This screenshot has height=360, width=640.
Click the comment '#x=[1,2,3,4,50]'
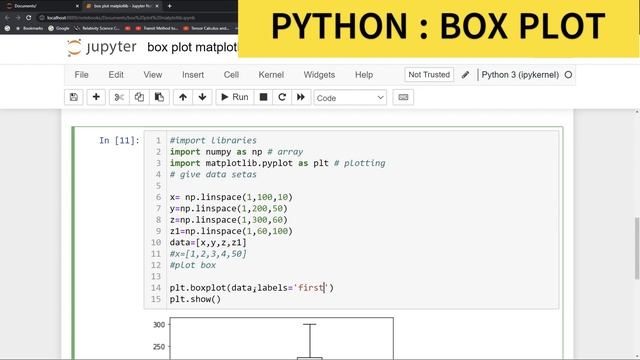(x=208, y=254)
